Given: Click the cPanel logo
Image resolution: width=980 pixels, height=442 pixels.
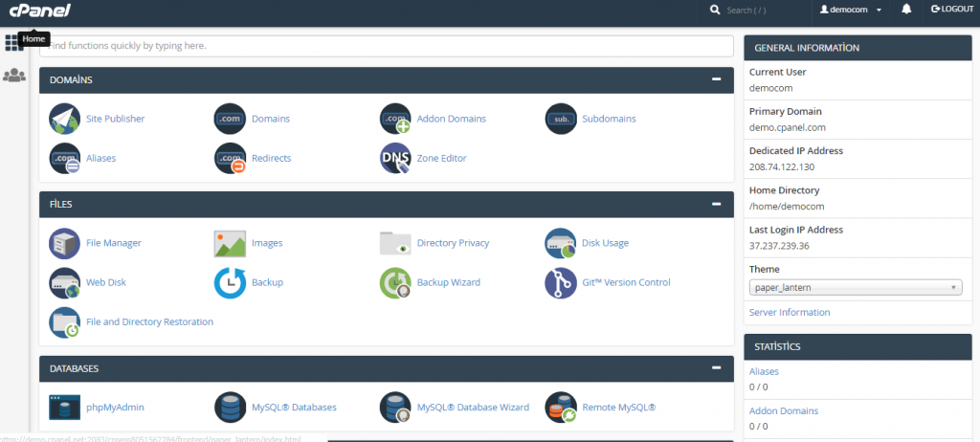Looking at the screenshot, I should (35, 11).
